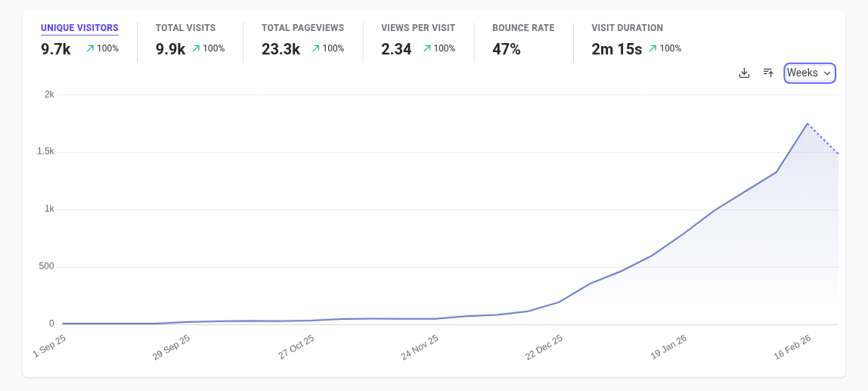Click the dotted line segment at chart end

point(823,138)
